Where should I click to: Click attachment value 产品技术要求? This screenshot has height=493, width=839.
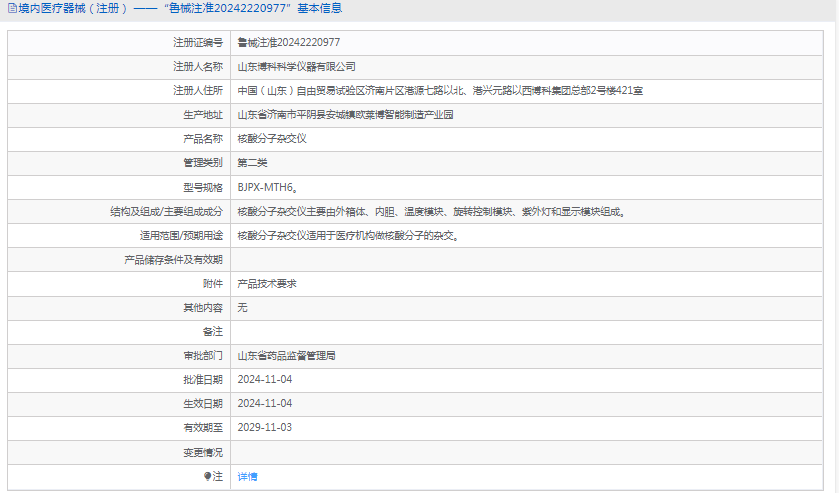[267, 284]
